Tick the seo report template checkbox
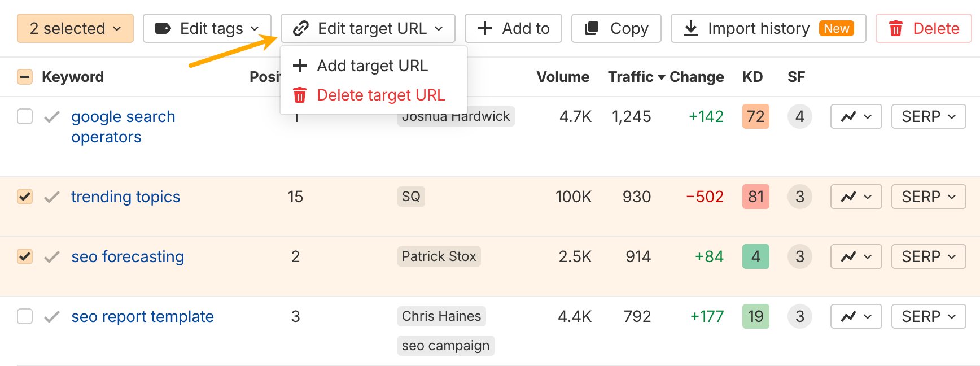The image size is (980, 366). [x=25, y=316]
